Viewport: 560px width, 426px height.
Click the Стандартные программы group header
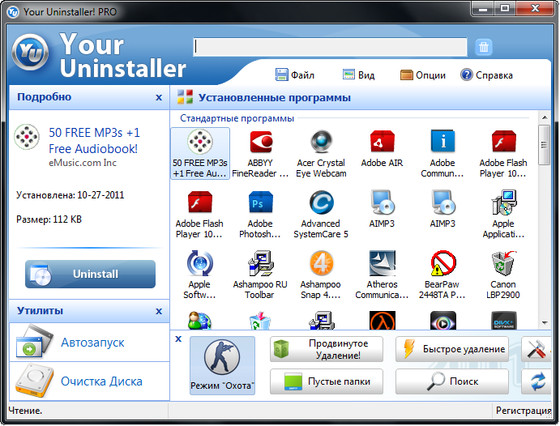pyautogui.click(x=237, y=118)
